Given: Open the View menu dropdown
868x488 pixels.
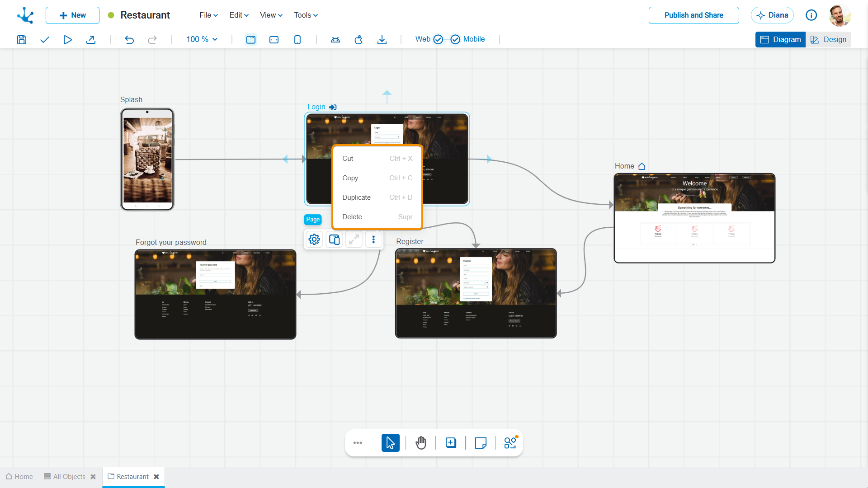Looking at the screenshot, I should point(271,15).
